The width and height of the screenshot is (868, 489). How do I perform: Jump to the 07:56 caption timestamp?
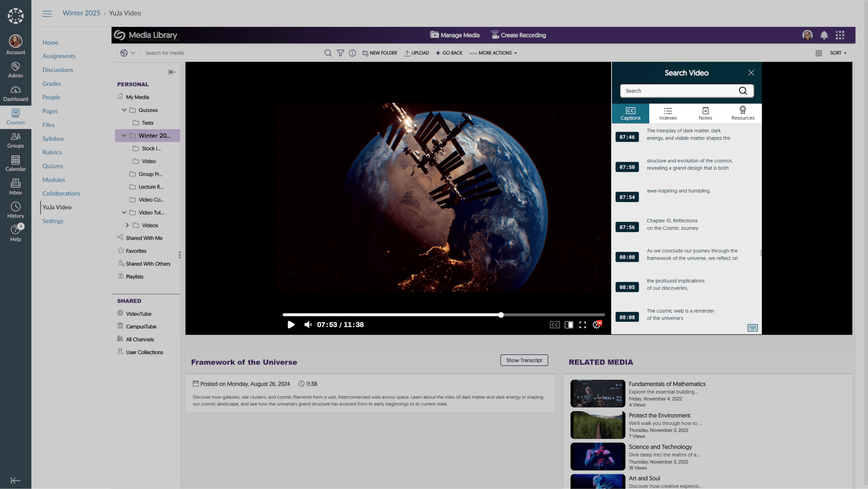(627, 227)
